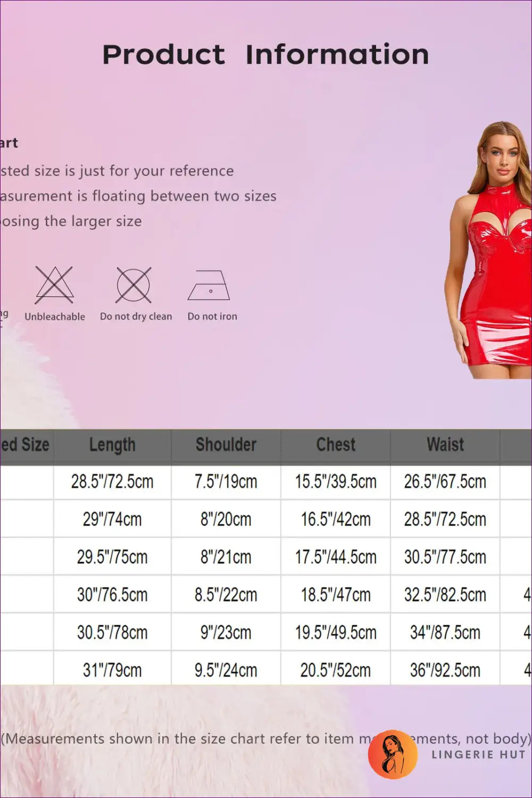Select the 28.5"/72.5cm waist cell

point(445,519)
